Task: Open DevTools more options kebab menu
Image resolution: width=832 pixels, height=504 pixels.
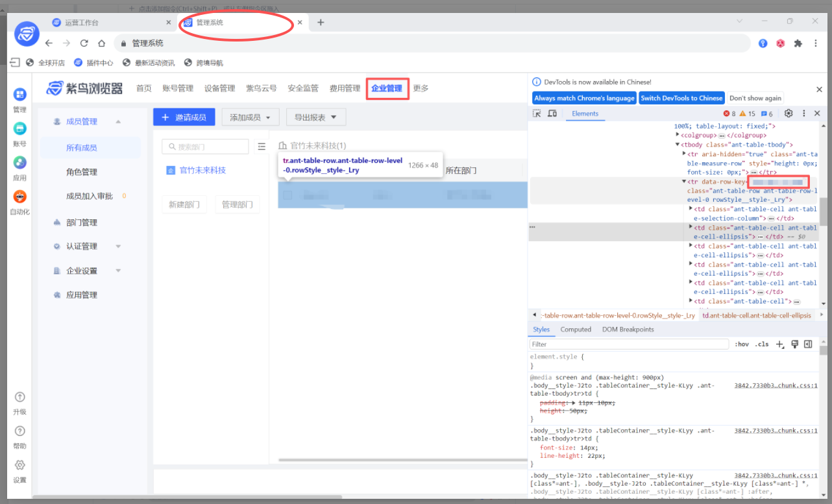Action: coord(803,114)
